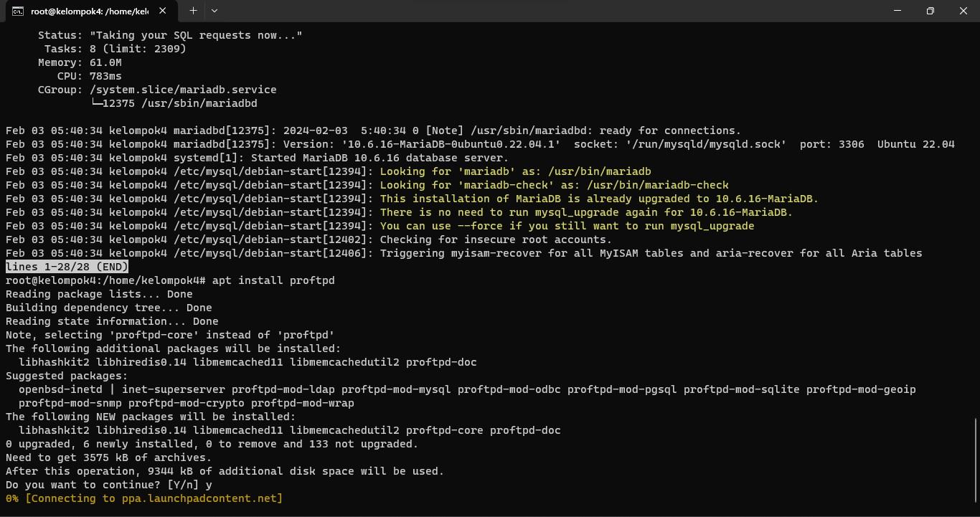This screenshot has width=980, height=517.
Task: Click 'There is no need to run mysql_upgrade' message
Action: click(x=586, y=212)
